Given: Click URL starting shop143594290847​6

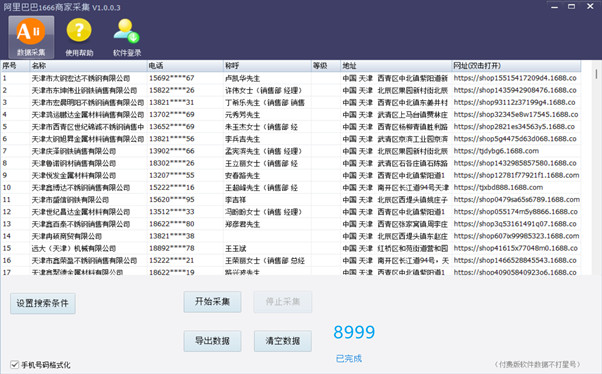Looking at the screenshot, I should 515,90.
